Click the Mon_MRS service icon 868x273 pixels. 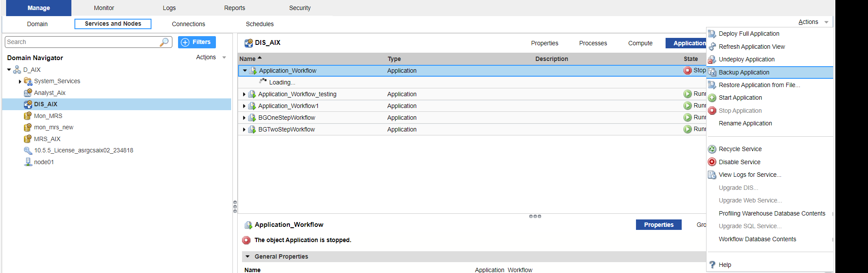tap(28, 116)
